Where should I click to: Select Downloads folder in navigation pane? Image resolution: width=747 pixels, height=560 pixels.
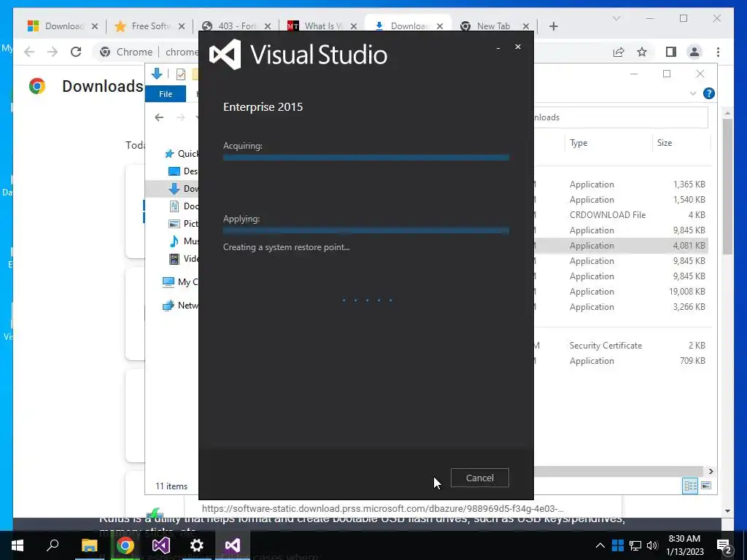coord(183,189)
